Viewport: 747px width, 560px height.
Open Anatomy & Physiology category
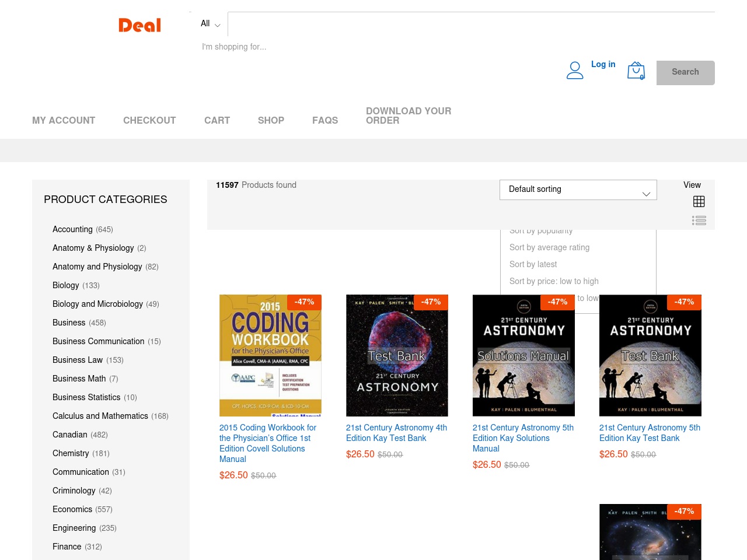tap(93, 248)
